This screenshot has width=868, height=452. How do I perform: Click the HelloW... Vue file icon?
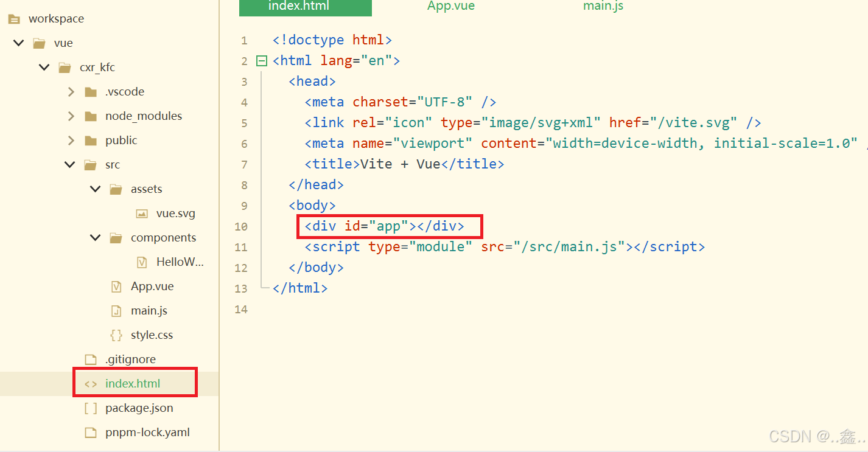point(142,262)
